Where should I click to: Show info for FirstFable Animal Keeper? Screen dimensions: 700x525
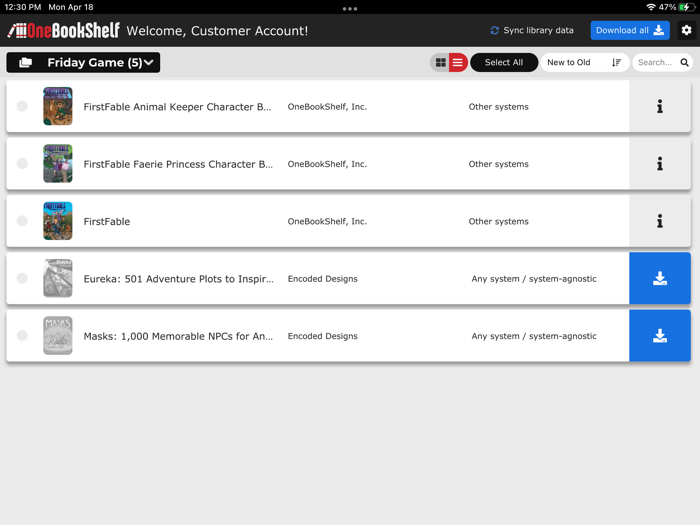pyautogui.click(x=660, y=106)
